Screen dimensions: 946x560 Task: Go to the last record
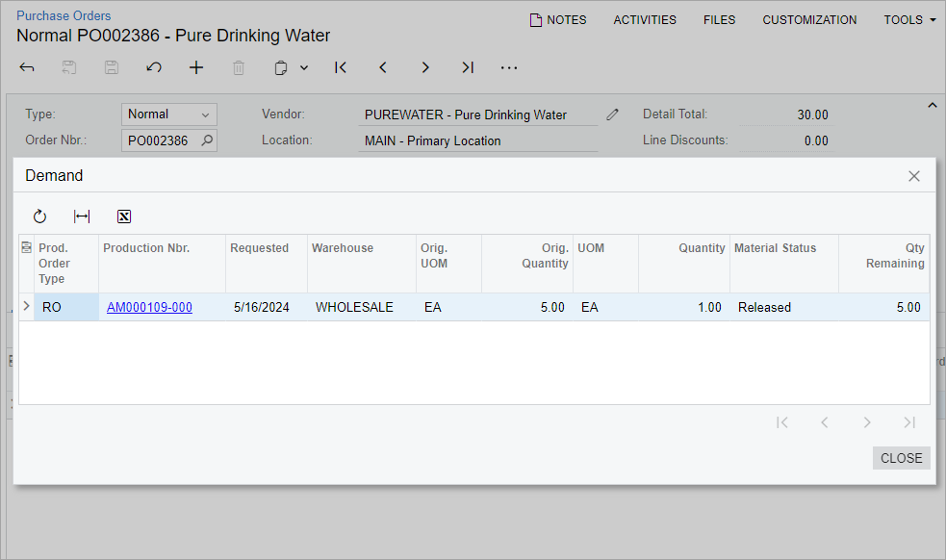[x=468, y=67]
